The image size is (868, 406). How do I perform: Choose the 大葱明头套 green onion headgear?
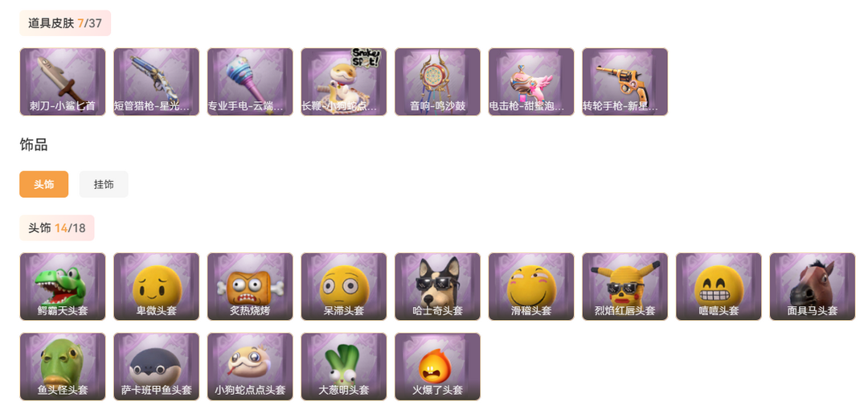344,367
